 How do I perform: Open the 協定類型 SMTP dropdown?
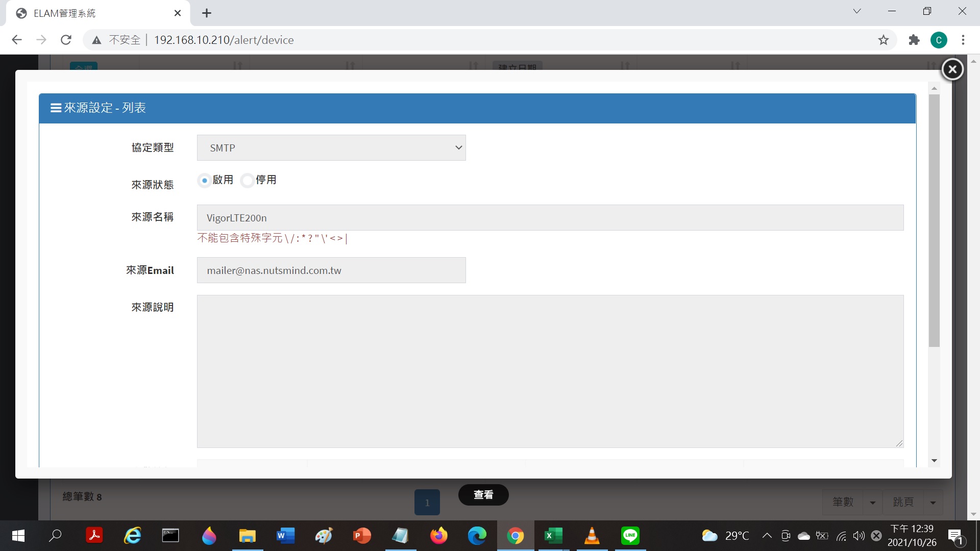331,148
